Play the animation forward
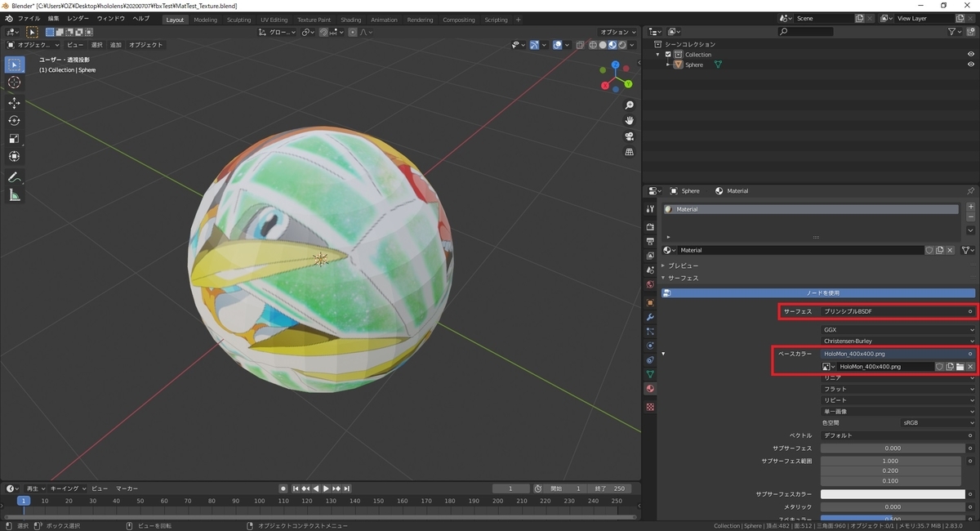 click(326, 489)
